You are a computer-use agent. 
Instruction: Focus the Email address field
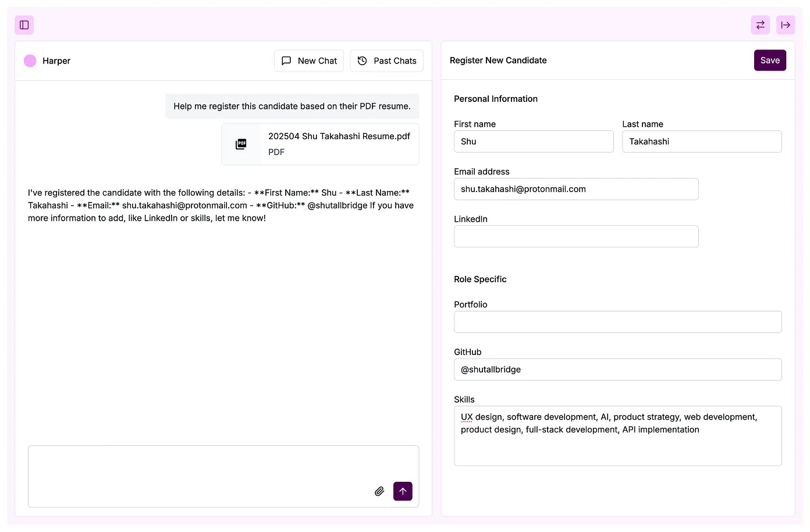click(575, 189)
